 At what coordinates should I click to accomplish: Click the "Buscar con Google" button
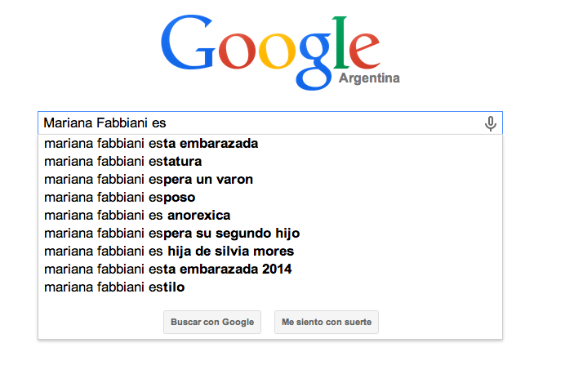(x=212, y=322)
